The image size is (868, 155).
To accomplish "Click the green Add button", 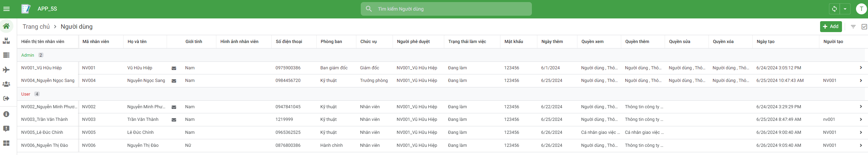I will 831,27.
